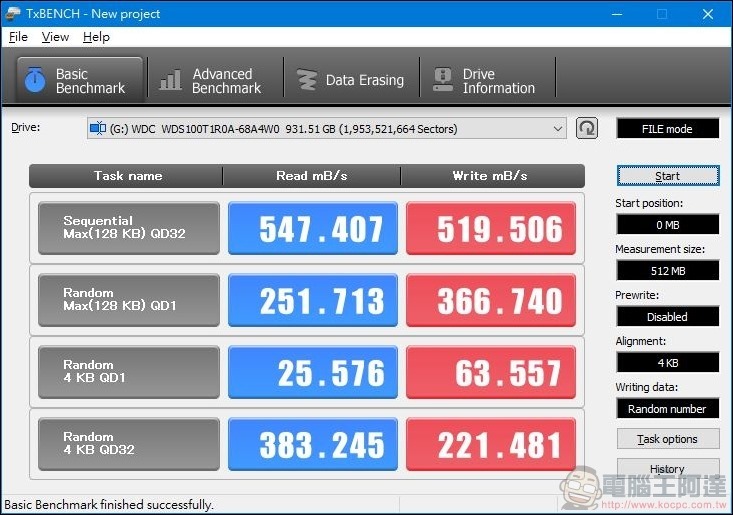This screenshot has height=515, width=733.
Task: Minimize the TxBENCH window
Action: (617, 14)
